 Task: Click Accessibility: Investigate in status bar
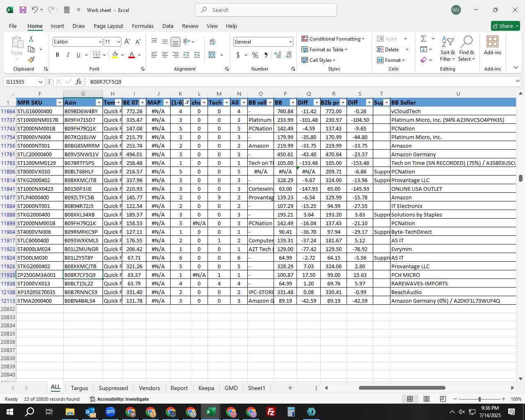coord(119,399)
